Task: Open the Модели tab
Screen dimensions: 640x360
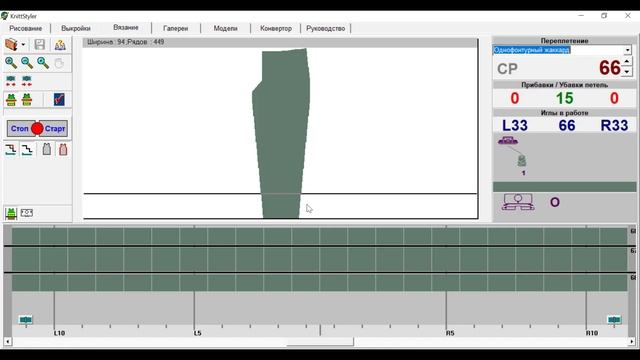Action: pyautogui.click(x=225, y=28)
